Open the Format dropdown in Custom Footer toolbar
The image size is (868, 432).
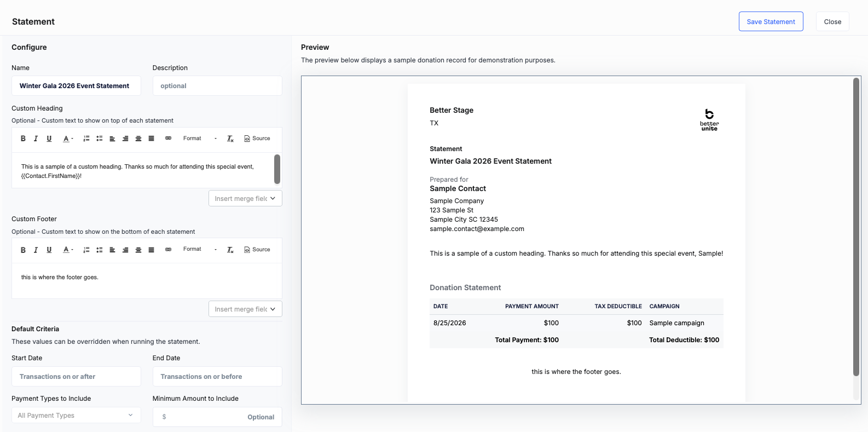pos(200,250)
